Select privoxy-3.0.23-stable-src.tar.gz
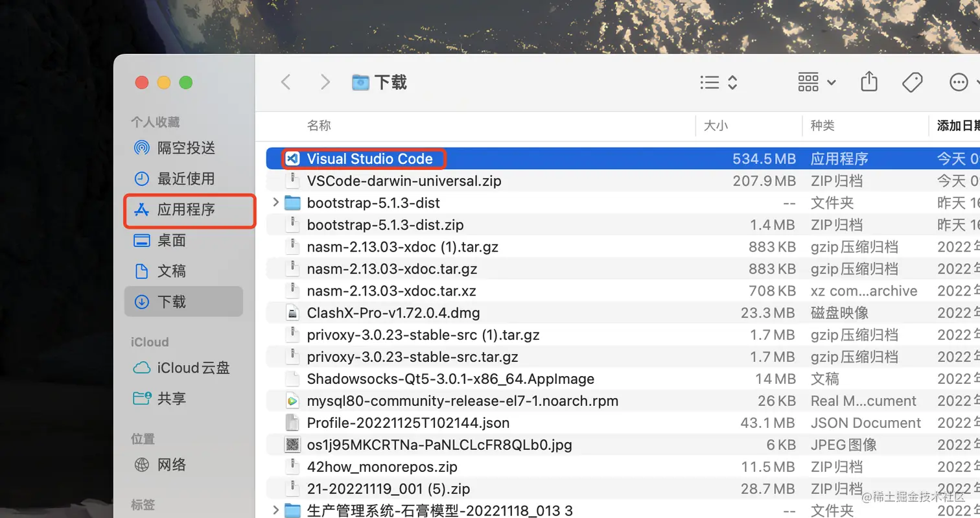The image size is (980, 518). 412,357
